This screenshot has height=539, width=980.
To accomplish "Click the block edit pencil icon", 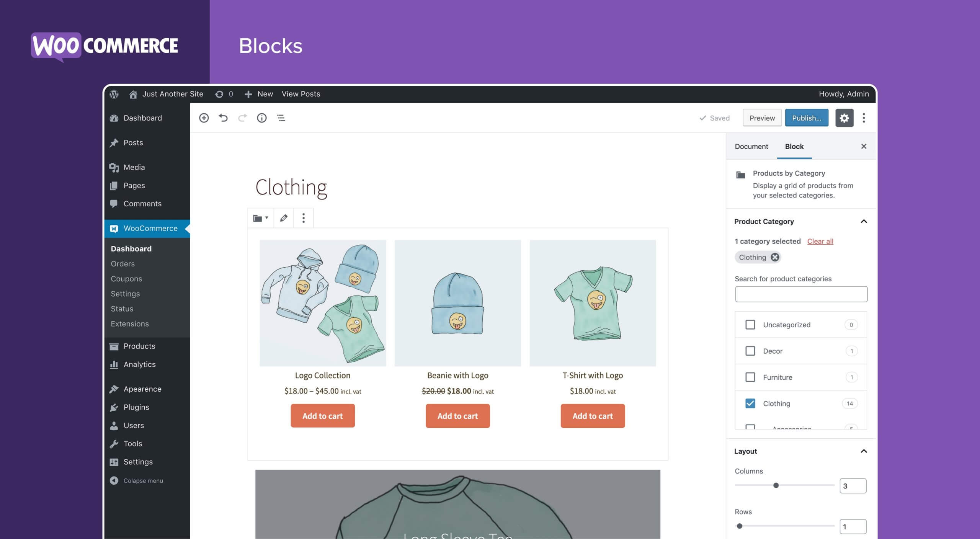I will coord(283,218).
